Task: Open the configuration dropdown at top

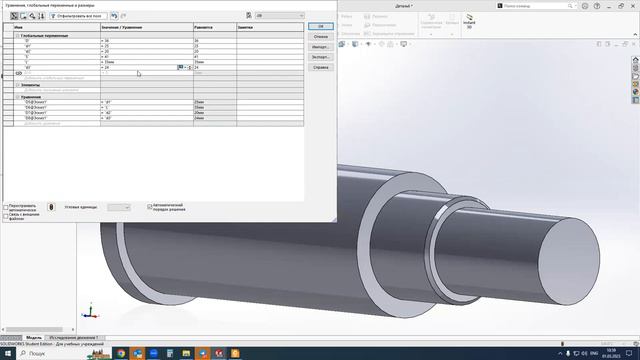Action: pos(280,16)
